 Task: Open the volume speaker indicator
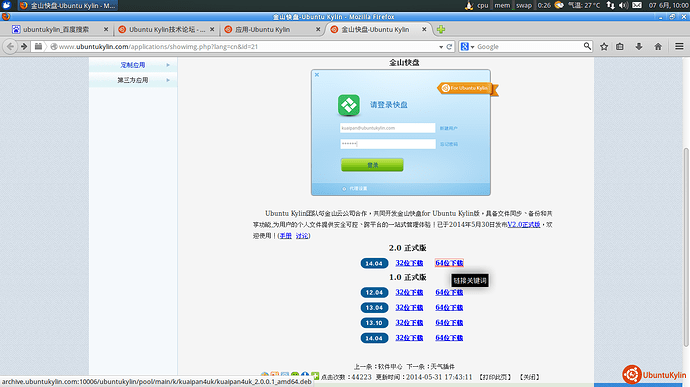click(624, 5)
